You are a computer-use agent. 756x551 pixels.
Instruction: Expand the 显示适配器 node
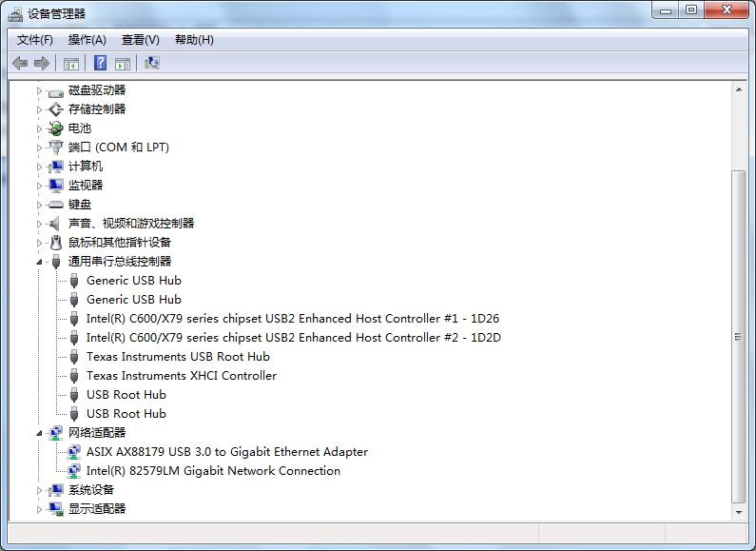tap(40, 509)
